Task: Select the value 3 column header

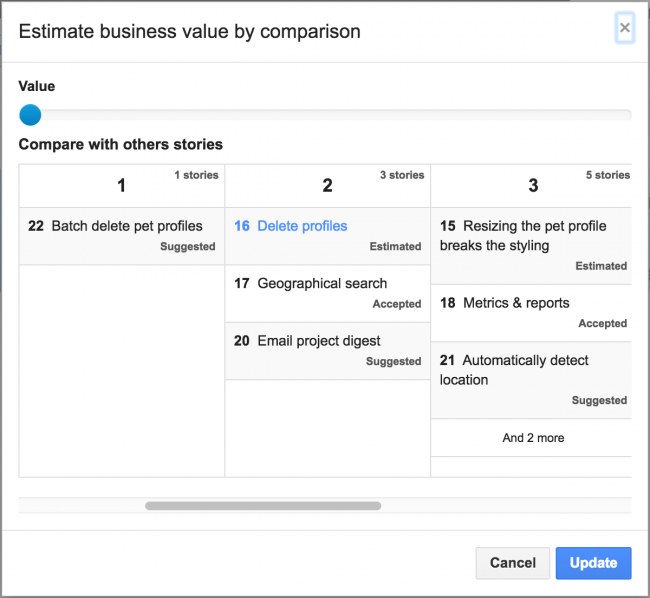Action: [532, 186]
